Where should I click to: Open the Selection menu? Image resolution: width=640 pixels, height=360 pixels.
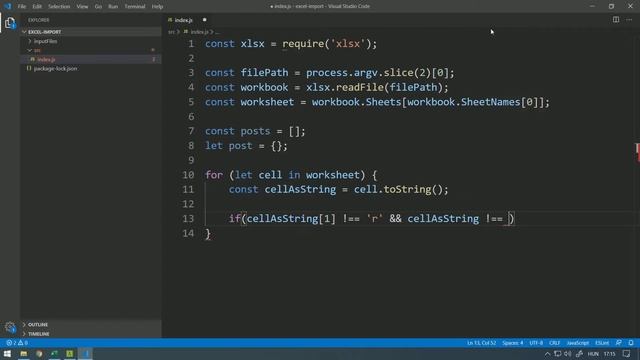click(59, 6)
